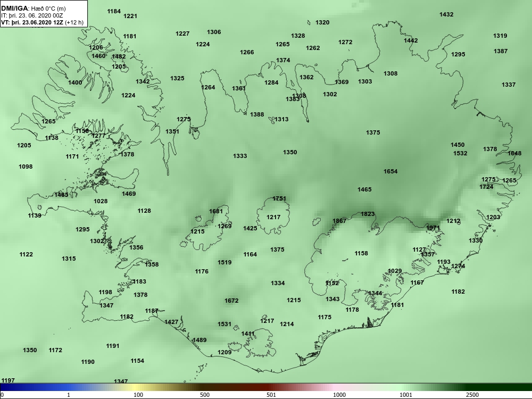Click the 1654 height value

click(x=390, y=172)
